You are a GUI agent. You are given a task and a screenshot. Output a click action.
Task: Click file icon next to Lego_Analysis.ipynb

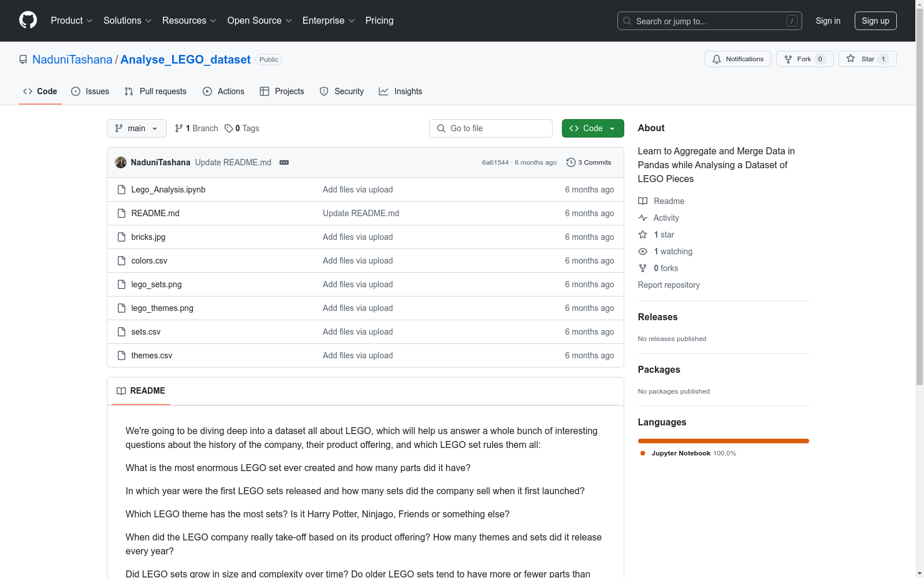point(121,190)
